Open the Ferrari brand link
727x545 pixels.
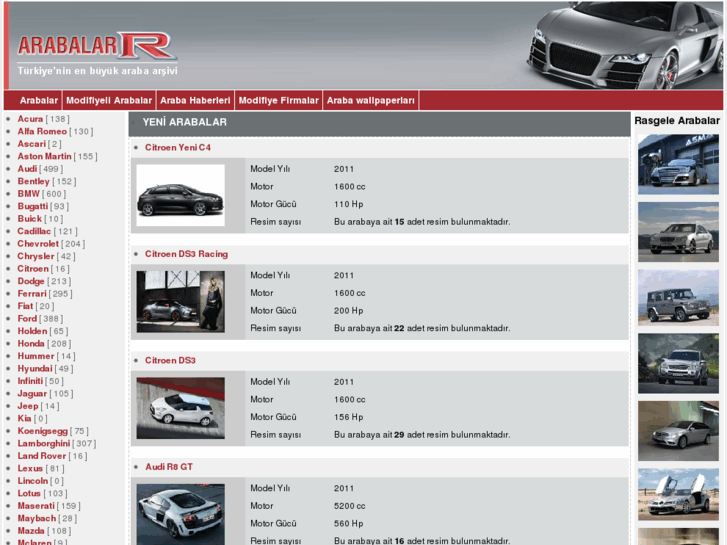(x=32, y=294)
